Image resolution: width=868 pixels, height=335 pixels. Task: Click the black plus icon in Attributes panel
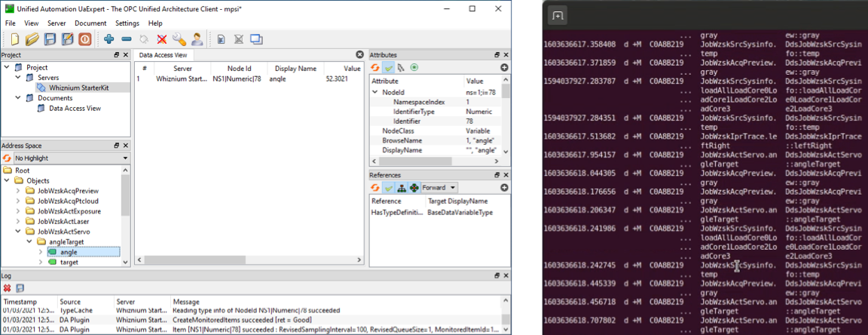(504, 68)
